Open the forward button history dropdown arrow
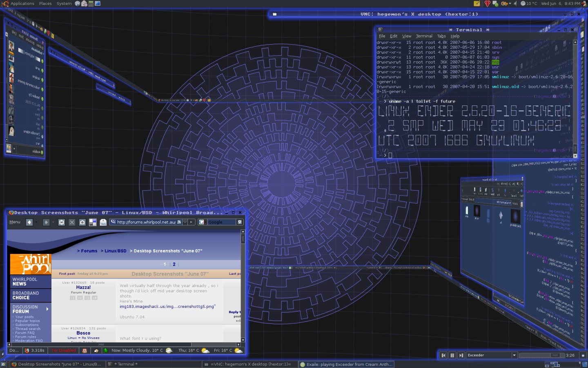The image size is (588, 368). pyautogui.click(x=53, y=222)
